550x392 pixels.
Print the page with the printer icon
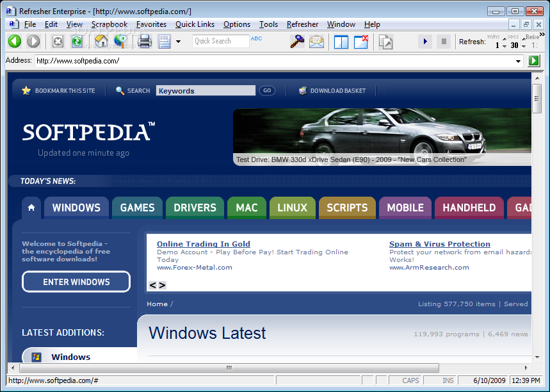145,42
